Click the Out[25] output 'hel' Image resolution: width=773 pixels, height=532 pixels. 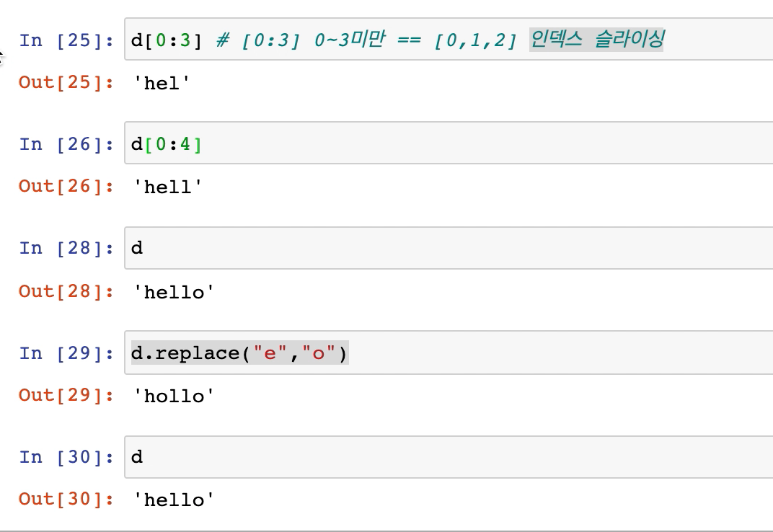[162, 83]
